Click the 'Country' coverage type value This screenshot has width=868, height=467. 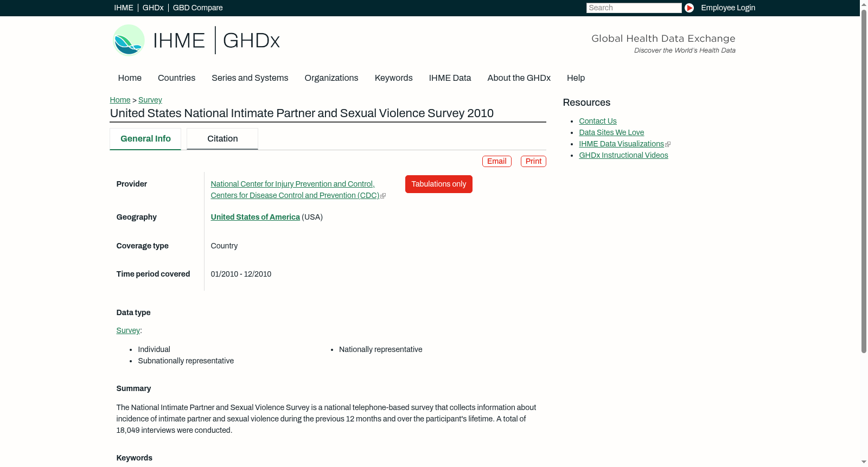(224, 246)
